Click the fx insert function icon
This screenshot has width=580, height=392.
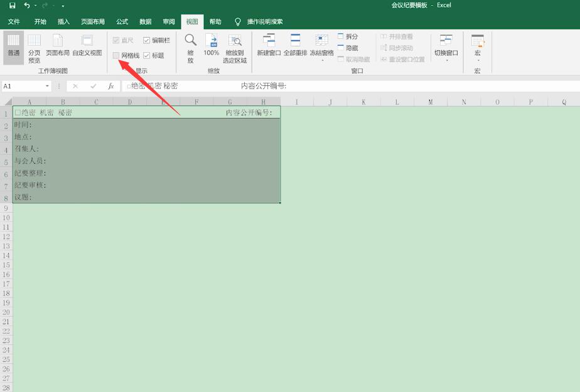pos(110,86)
